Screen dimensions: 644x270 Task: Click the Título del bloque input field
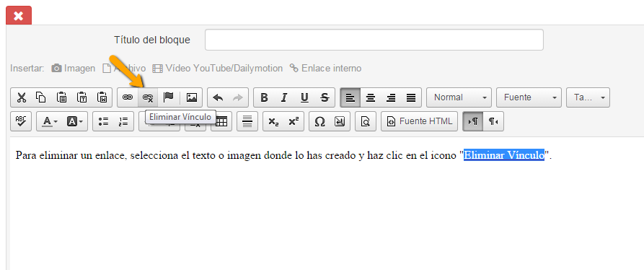point(374,40)
